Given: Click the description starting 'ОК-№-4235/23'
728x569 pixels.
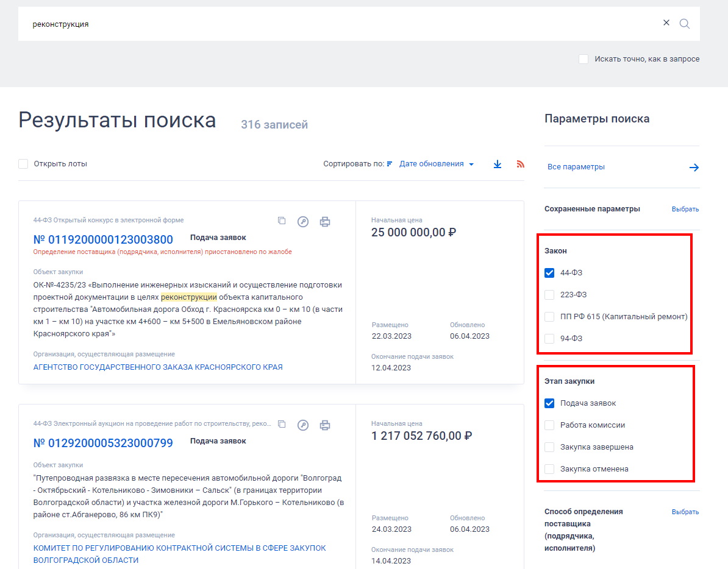Looking at the screenshot, I should 188,309.
